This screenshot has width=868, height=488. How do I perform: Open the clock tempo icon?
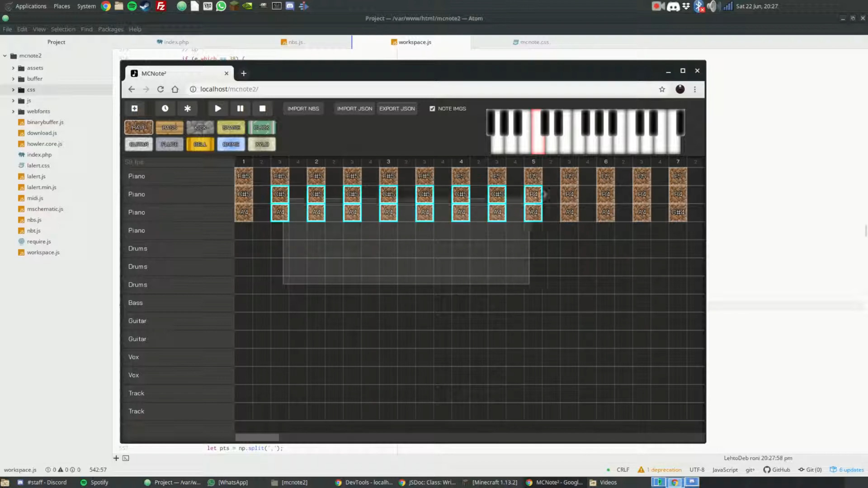[x=165, y=108]
